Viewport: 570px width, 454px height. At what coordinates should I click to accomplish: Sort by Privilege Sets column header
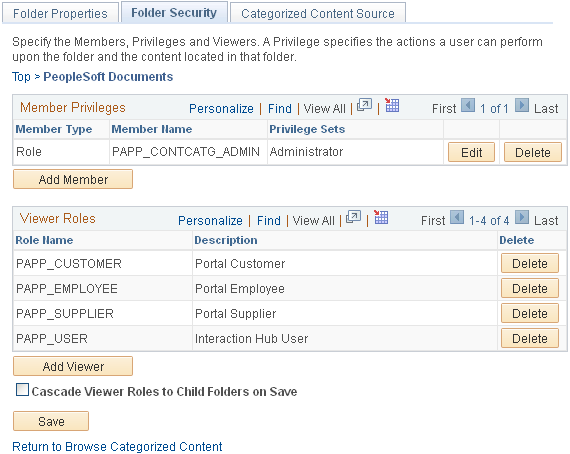[x=307, y=129]
